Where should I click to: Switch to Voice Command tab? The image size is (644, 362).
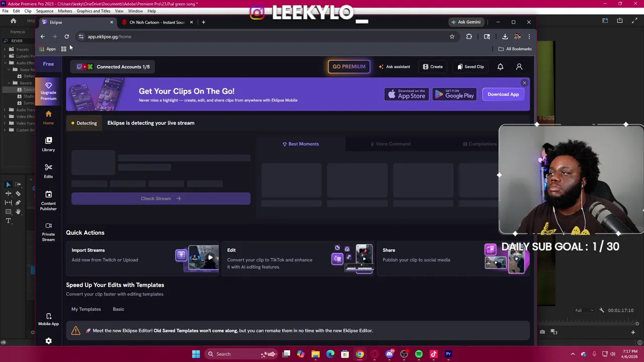[390, 144]
